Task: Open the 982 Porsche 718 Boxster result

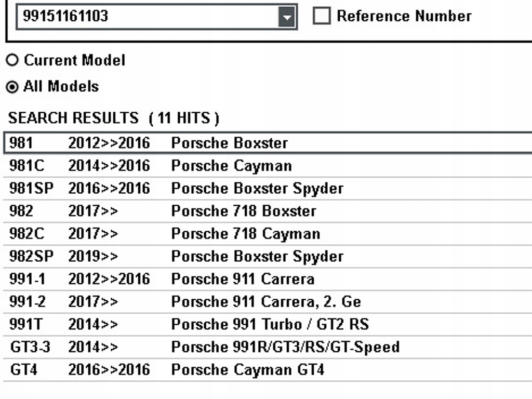Action: click(243, 211)
